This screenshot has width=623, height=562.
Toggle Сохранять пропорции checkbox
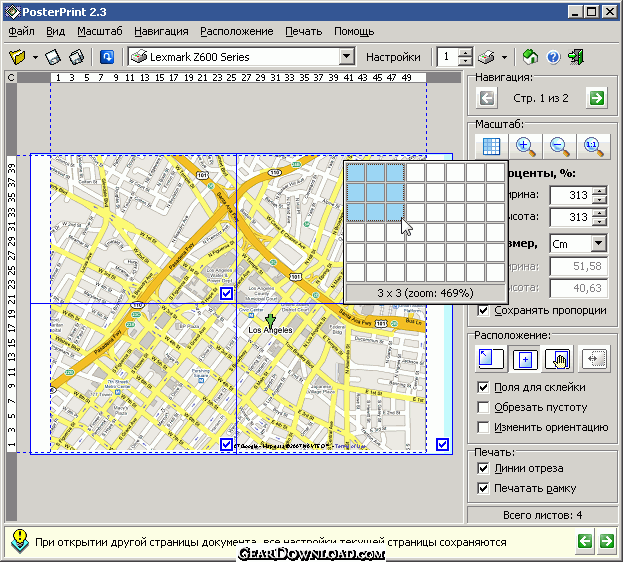pos(483,310)
